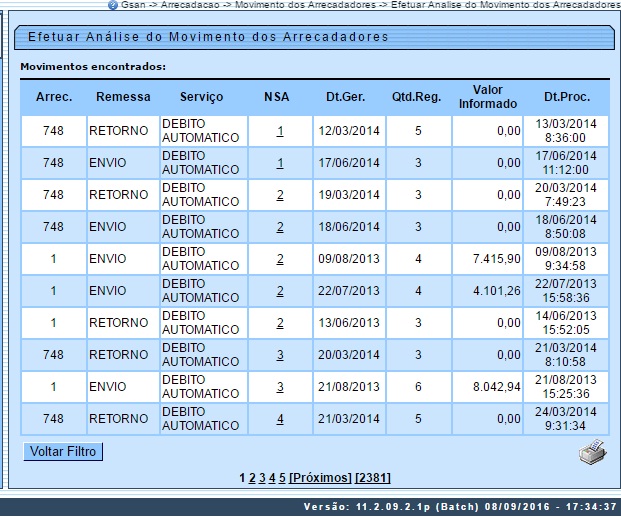Screen dimensions: 621x517
Task: Jump to last page 2381
Action: 373,478
